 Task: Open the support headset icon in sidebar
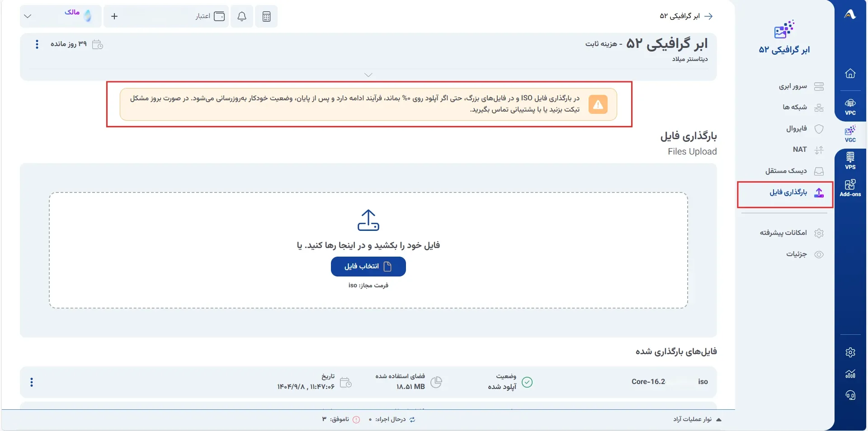pyautogui.click(x=850, y=396)
